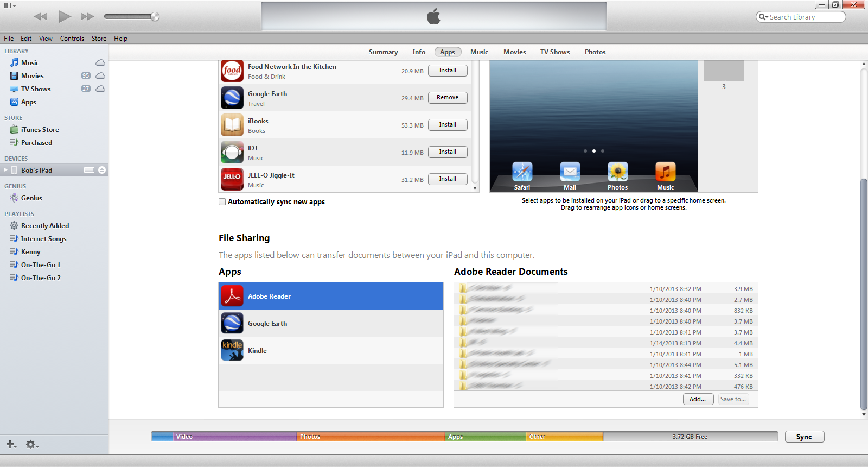Select the Adobe Reader app icon
The image size is (868, 467).
pos(232,296)
